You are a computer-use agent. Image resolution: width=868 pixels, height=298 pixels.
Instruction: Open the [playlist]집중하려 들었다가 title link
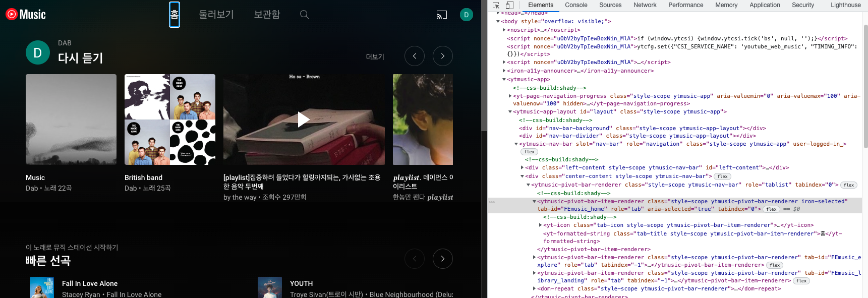[x=302, y=182]
